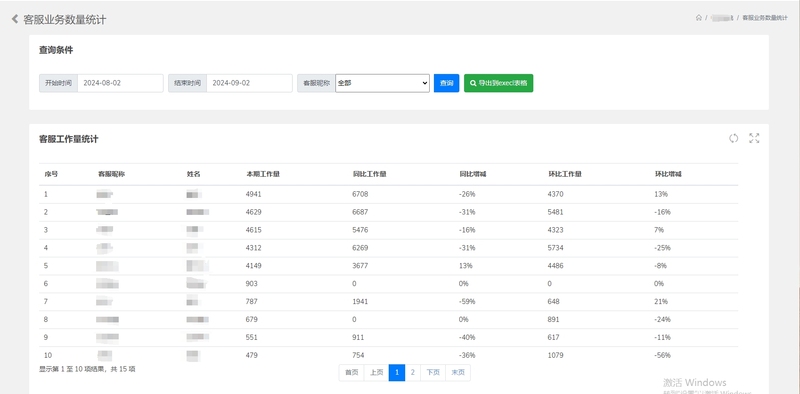800x394 pixels.
Task: Sort by 序号 column header
Action: [51, 174]
